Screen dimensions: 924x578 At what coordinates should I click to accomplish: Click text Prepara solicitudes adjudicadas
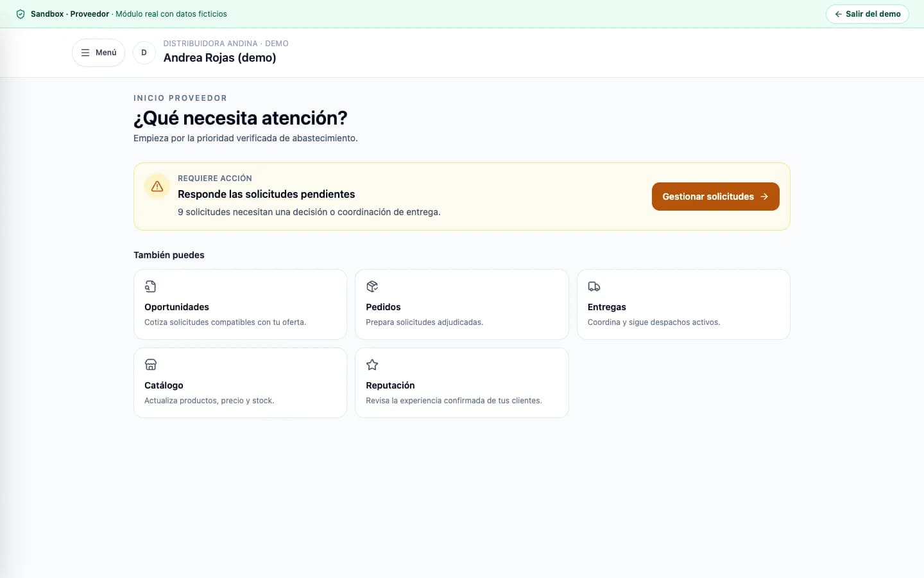(x=424, y=322)
